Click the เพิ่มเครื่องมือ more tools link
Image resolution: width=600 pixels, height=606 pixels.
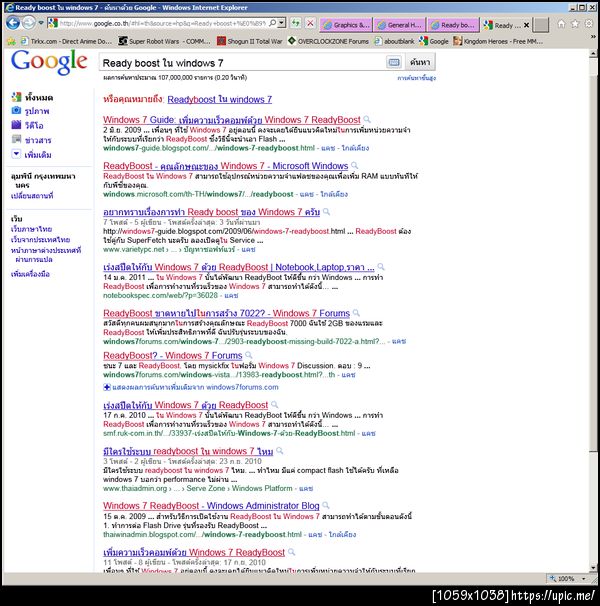point(30,274)
